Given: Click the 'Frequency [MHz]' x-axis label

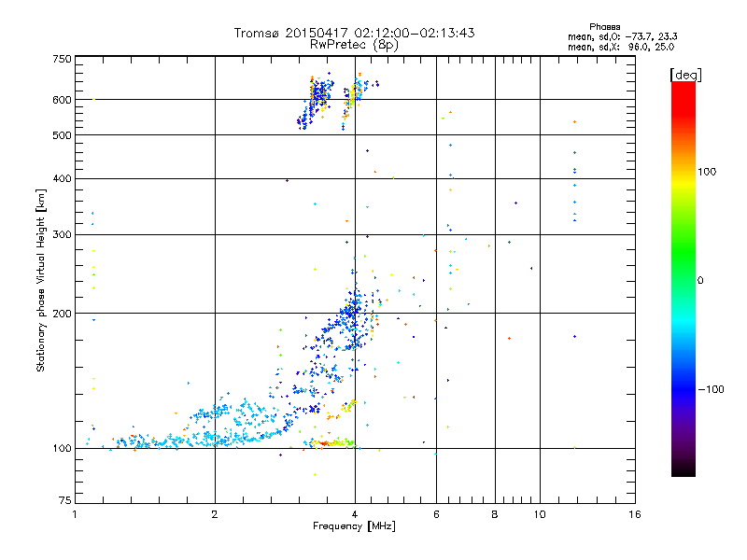Looking at the screenshot, I should pos(354,526).
